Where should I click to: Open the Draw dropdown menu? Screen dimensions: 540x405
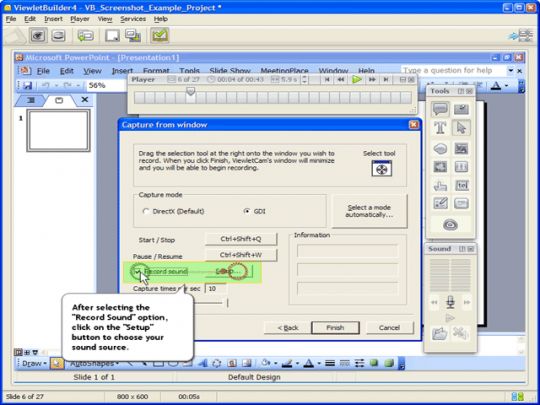34,363
